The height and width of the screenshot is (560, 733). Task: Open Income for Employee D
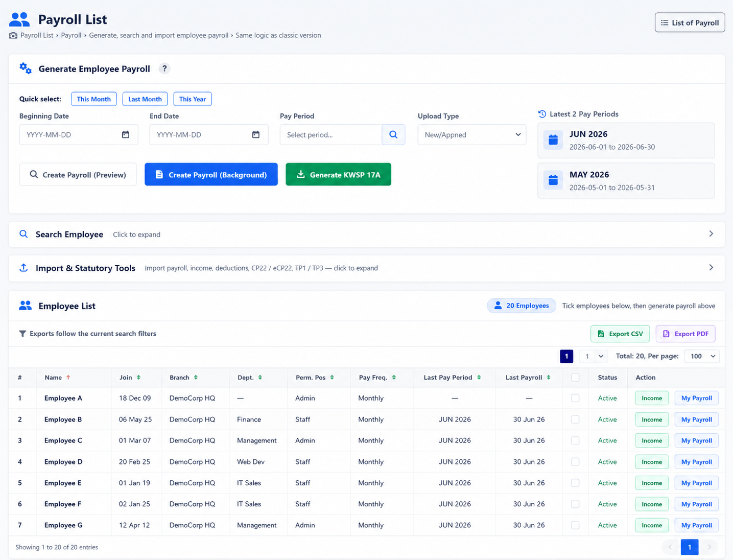652,462
